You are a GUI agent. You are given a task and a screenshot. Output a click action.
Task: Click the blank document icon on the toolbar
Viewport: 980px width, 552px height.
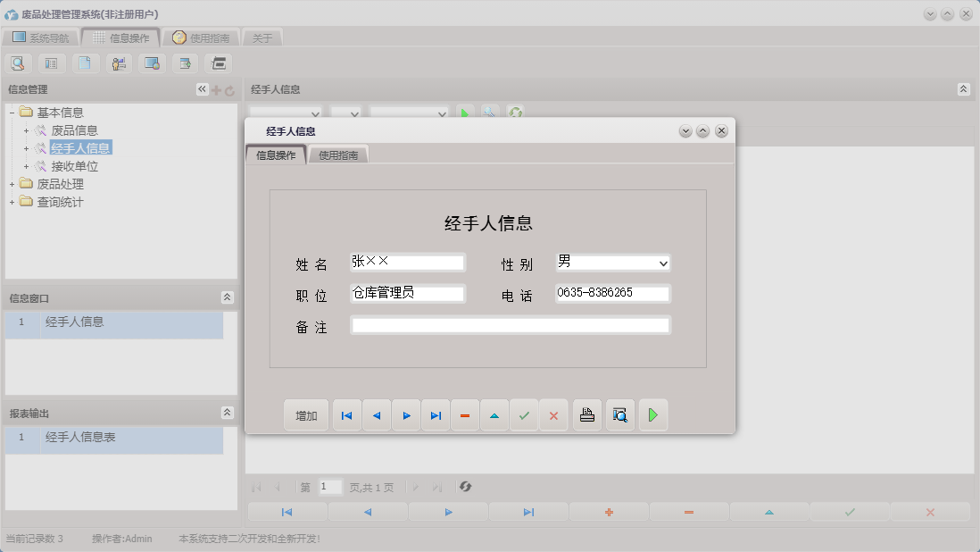(x=86, y=63)
